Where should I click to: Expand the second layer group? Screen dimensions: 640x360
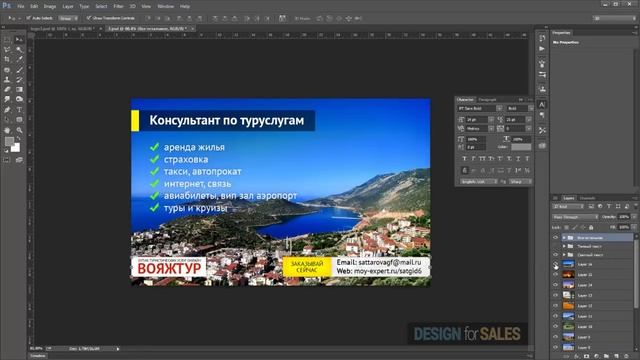coord(564,246)
